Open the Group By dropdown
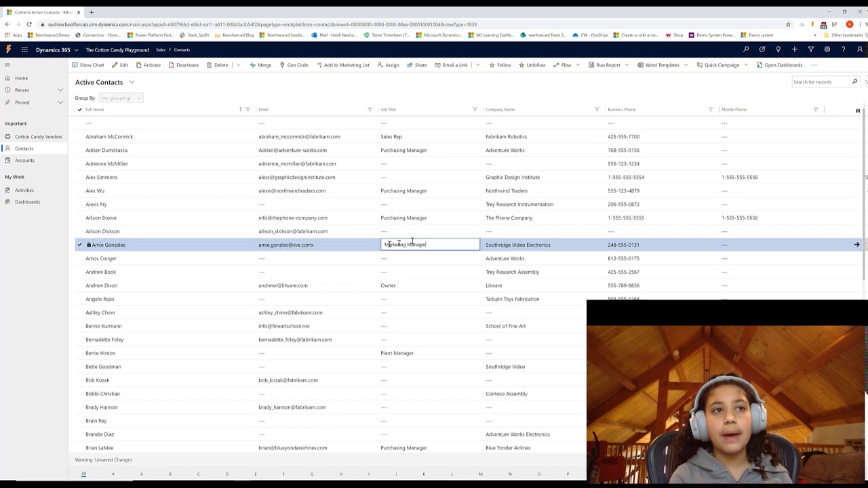 120,98
